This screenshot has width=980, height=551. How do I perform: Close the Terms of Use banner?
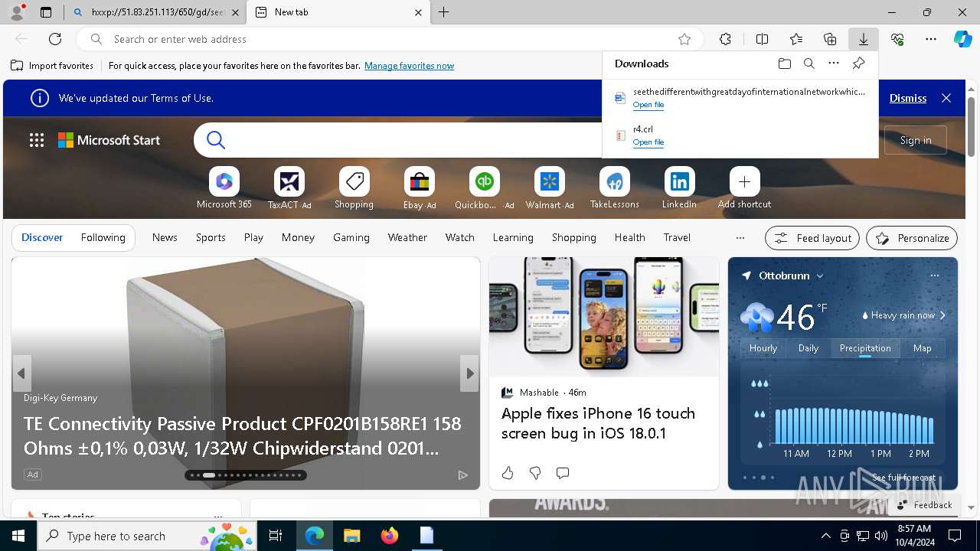tap(946, 98)
